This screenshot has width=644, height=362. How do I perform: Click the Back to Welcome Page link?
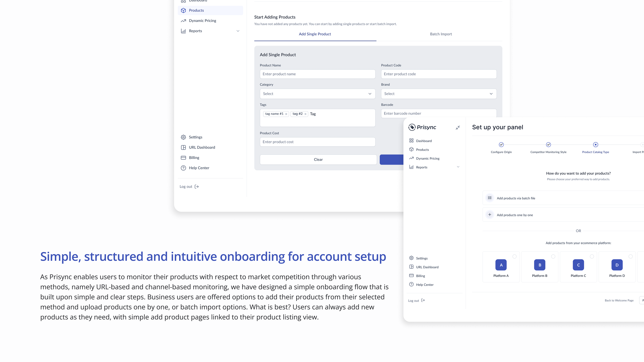click(619, 300)
